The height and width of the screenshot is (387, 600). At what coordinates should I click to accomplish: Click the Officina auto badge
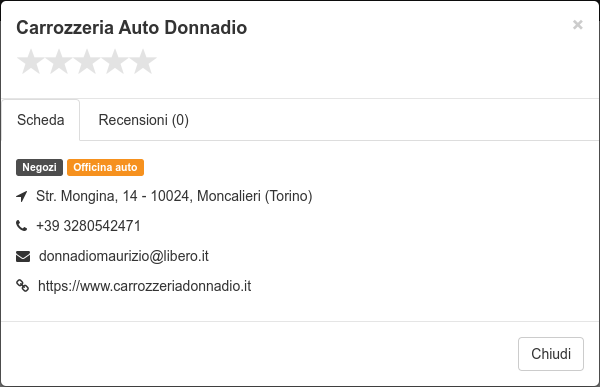[x=105, y=167]
